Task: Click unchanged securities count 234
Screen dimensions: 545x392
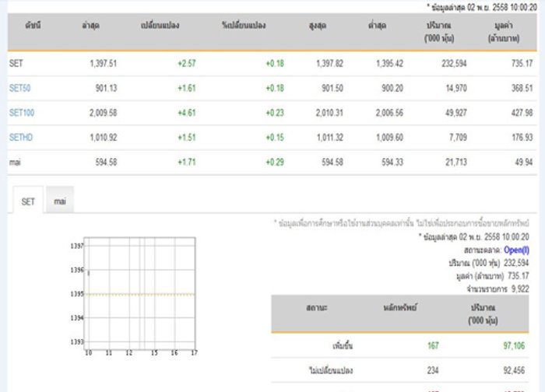Action: [433, 370]
